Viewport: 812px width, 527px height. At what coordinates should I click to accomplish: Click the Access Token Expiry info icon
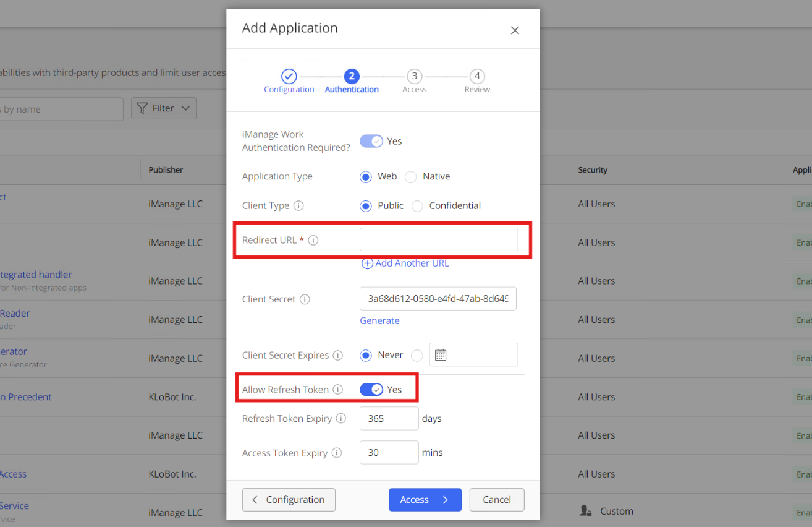[x=337, y=453]
